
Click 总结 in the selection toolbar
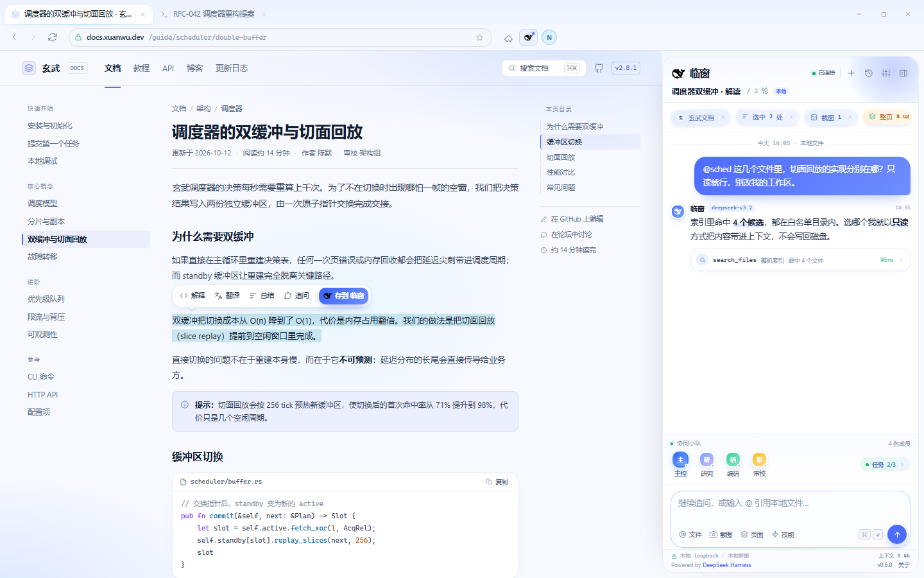[x=262, y=295]
